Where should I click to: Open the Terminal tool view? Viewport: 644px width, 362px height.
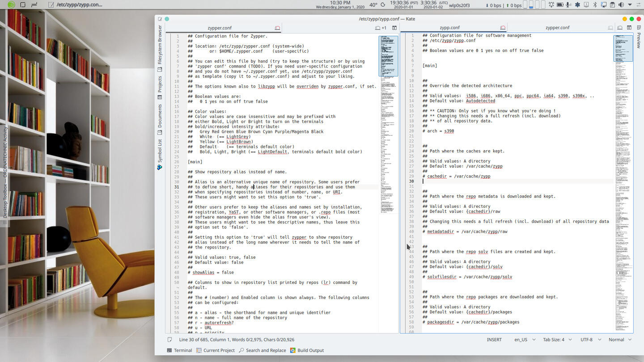pos(179,350)
